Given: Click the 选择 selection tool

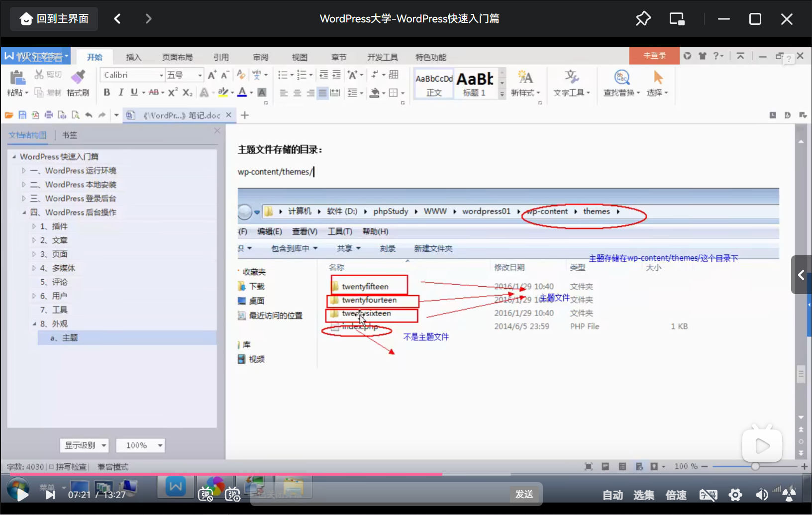Looking at the screenshot, I should 657,84.
